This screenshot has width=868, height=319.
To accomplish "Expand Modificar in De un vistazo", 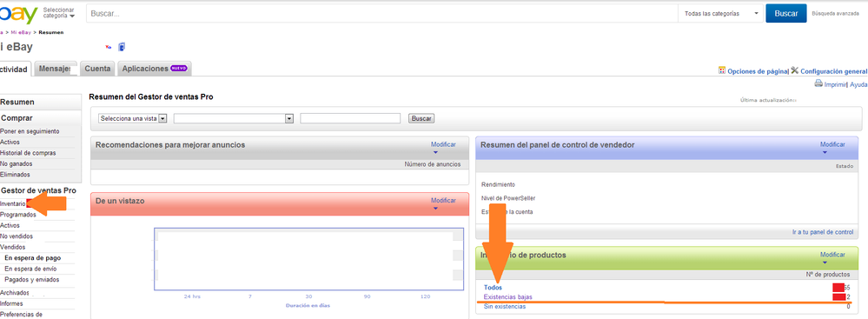I will click(443, 203).
